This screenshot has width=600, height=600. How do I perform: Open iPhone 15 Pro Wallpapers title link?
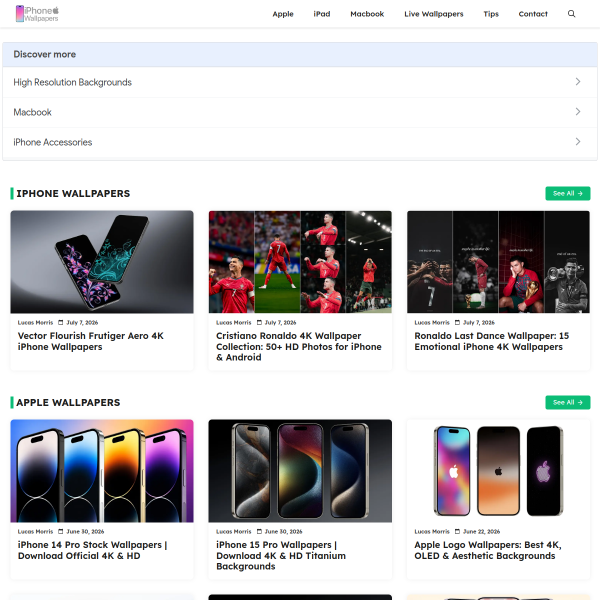(281, 556)
